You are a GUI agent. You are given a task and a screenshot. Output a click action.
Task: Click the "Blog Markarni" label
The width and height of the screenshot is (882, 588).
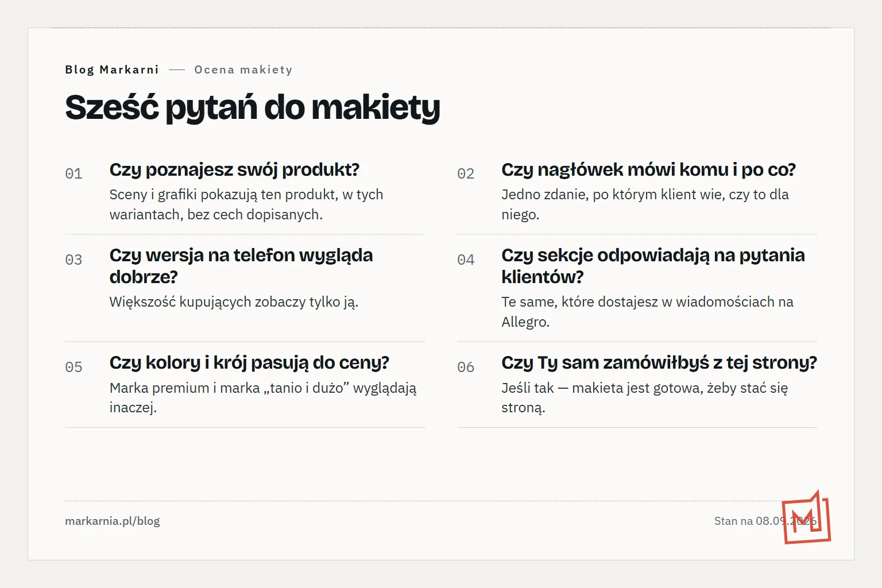click(112, 69)
